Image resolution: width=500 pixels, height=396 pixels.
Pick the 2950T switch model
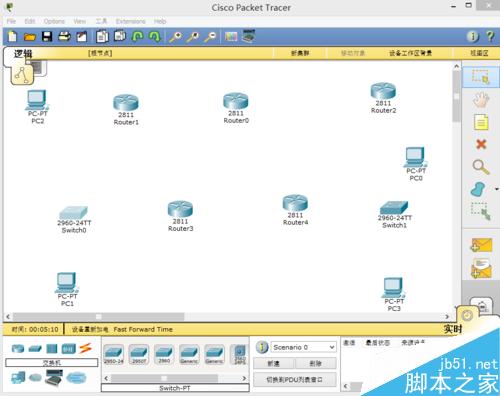click(x=139, y=354)
